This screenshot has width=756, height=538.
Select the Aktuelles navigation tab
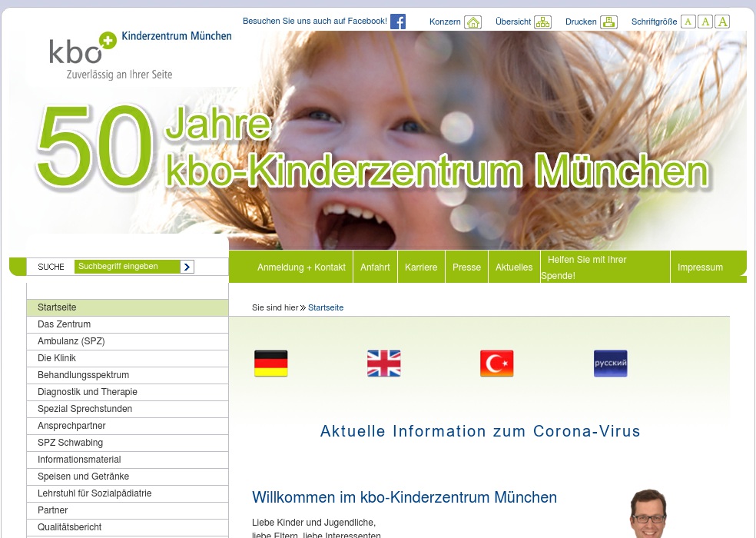click(514, 267)
